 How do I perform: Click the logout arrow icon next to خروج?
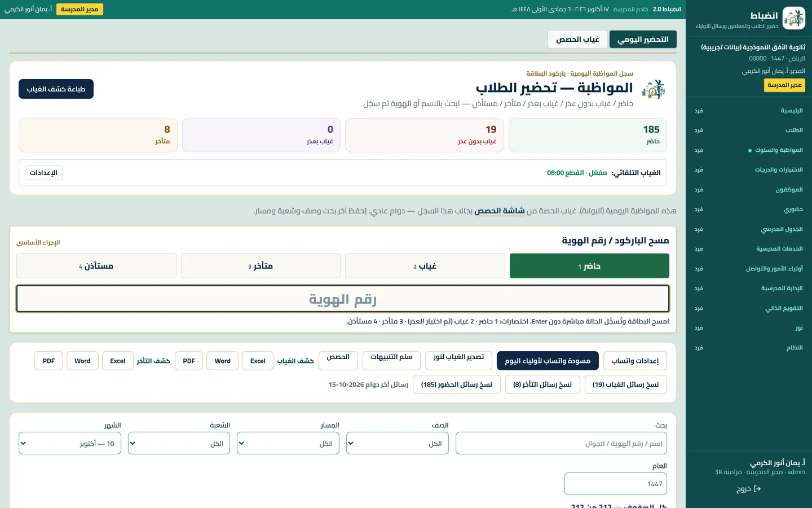point(757,489)
